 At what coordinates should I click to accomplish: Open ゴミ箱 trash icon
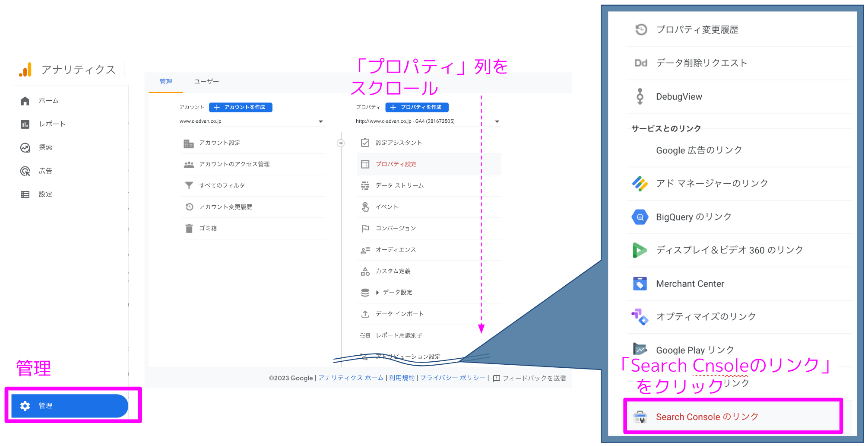pyautogui.click(x=189, y=228)
